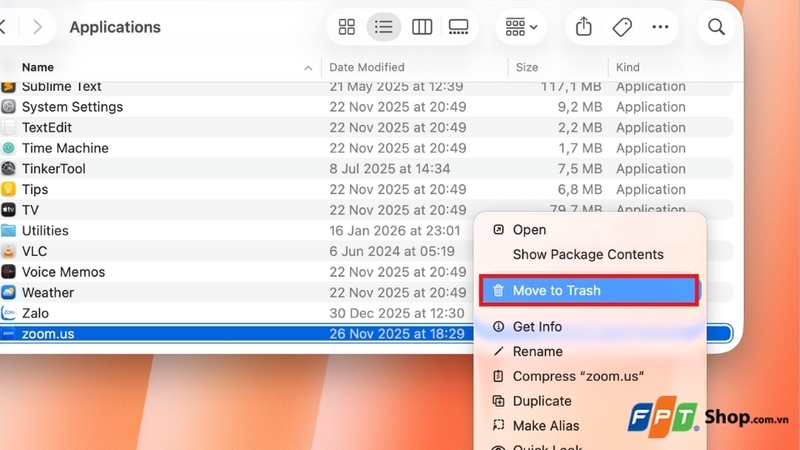Go forward with the chevron arrow
800x450 pixels.
(37, 27)
